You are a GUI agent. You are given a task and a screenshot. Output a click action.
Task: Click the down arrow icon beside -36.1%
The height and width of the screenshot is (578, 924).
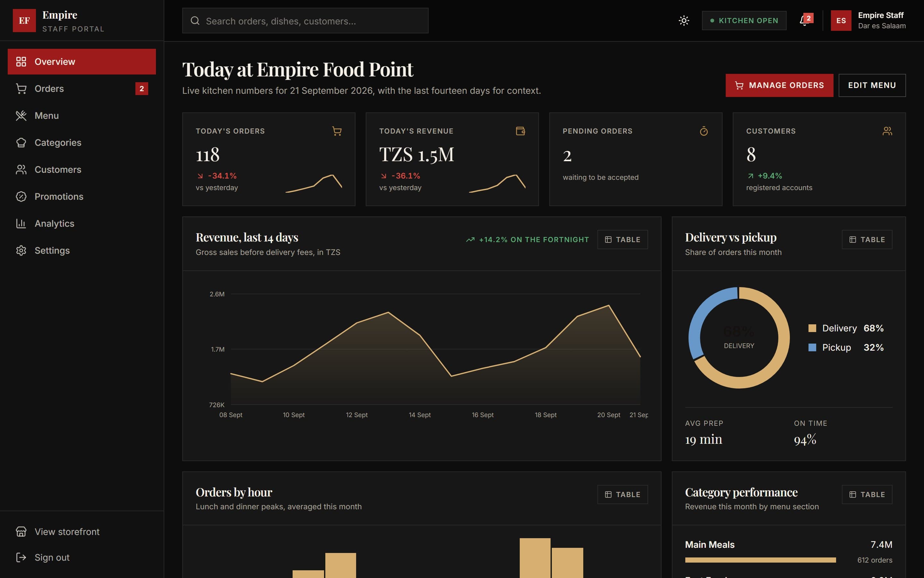tap(384, 176)
